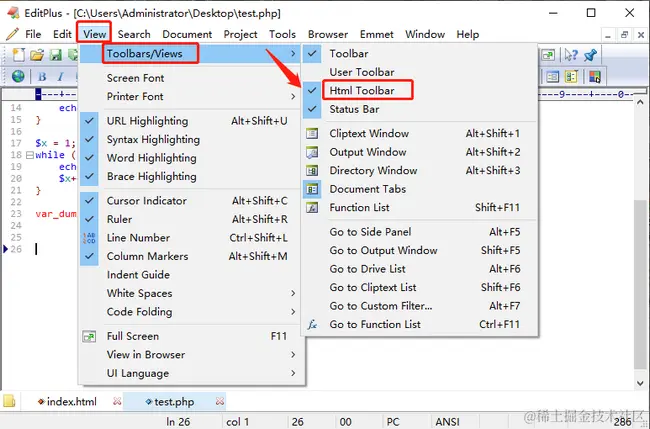
Task: Disable Column Markers in View menu
Action: tap(191, 256)
